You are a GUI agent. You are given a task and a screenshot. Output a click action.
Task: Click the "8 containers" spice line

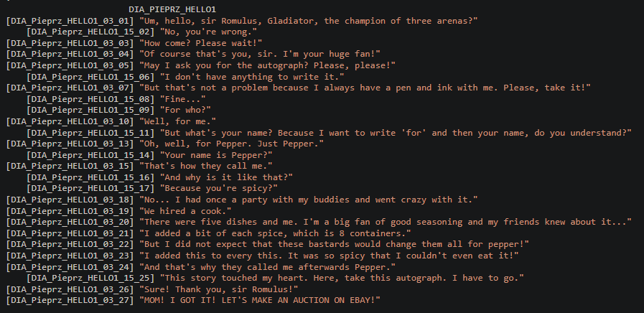point(275,233)
